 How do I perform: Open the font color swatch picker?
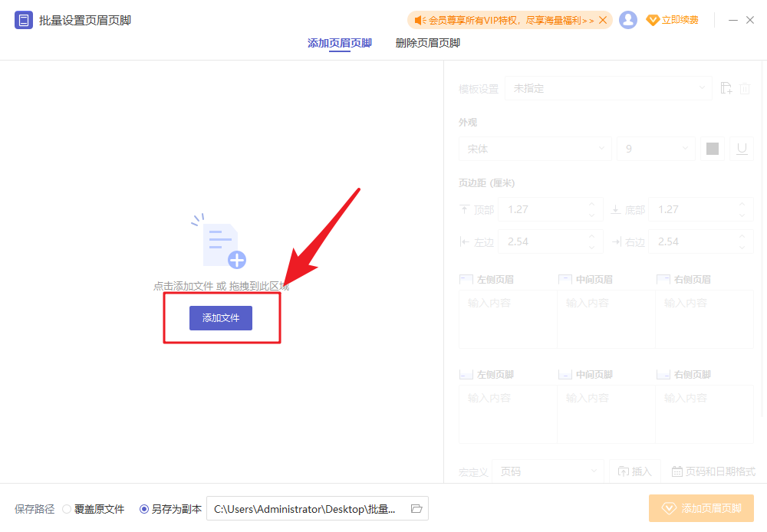point(712,148)
